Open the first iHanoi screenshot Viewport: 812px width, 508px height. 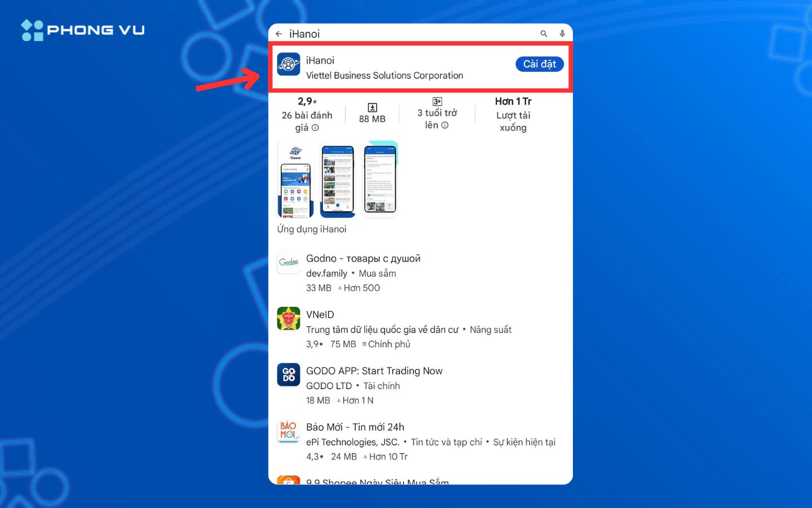(x=295, y=179)
